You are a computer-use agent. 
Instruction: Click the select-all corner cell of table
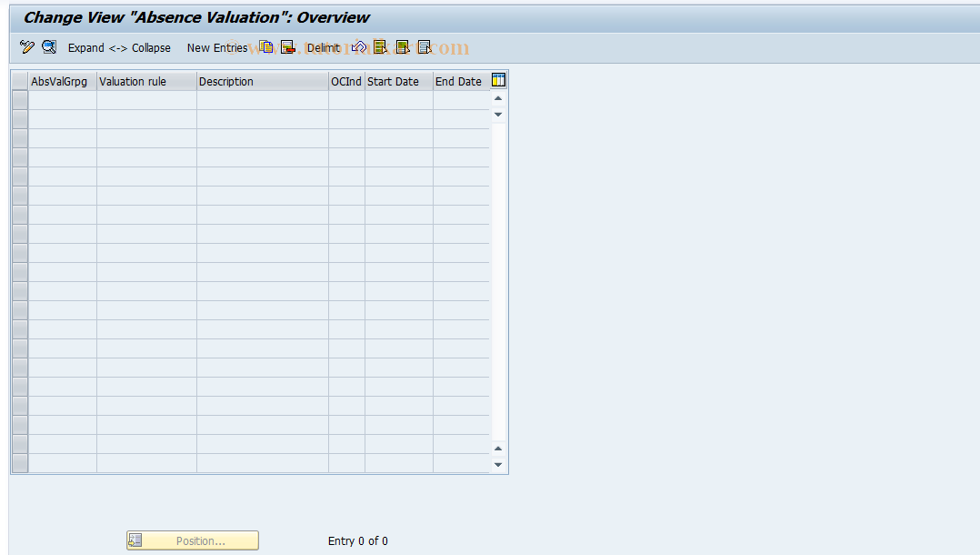click(x=20, y=81)
